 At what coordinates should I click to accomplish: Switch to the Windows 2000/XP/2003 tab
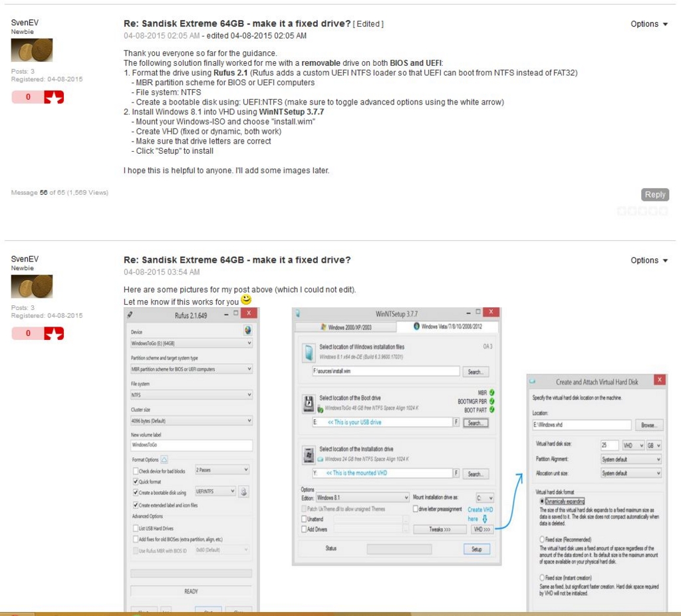coord(346,327)
